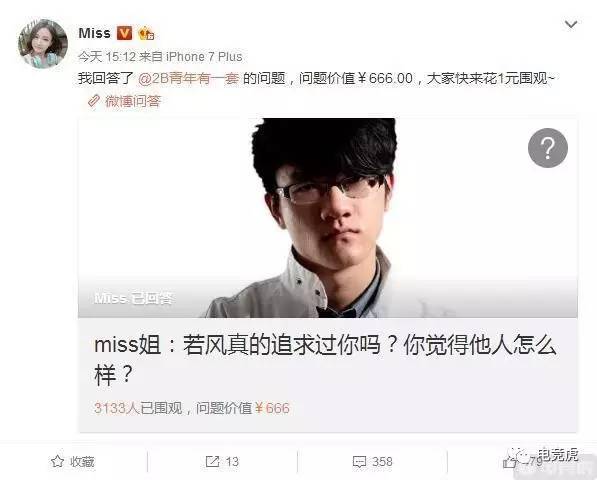The width and height of the screenshot is (597, 480).
Task: Open the Q&A card portrait image
Action: [328, 218]
